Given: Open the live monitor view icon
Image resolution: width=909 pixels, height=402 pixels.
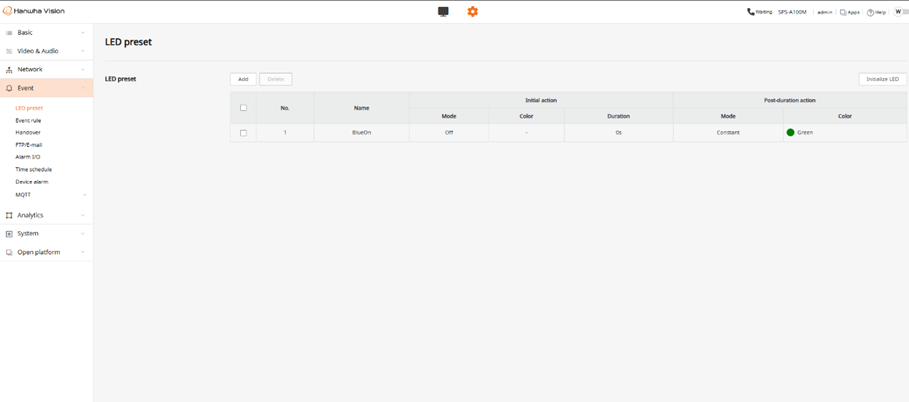Looking at the screenshot, I should point(443,12).
